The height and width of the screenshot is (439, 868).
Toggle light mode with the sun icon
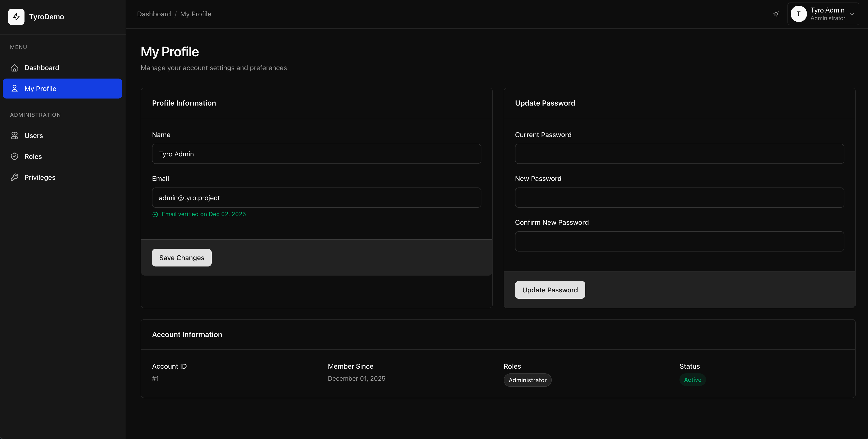[x=776, y=14]
